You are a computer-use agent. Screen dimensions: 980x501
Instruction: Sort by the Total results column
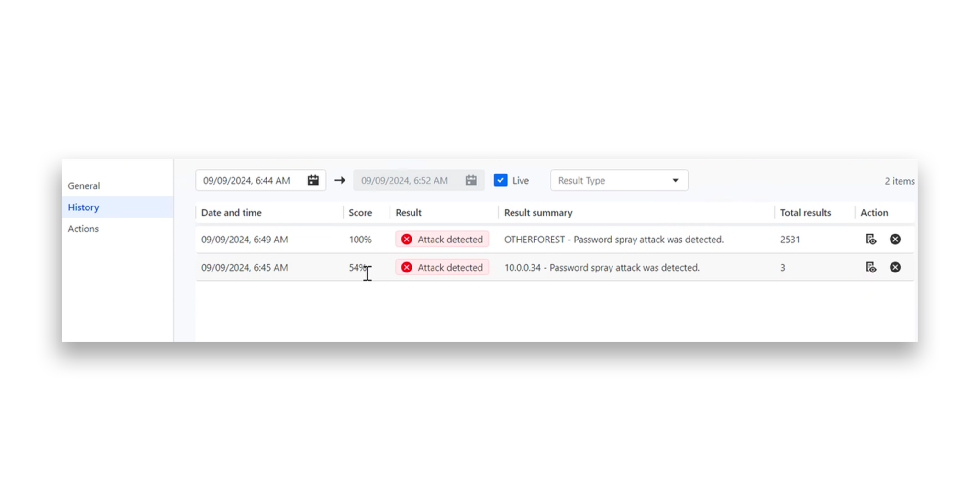pyautogui.click(x=805, y=213)
